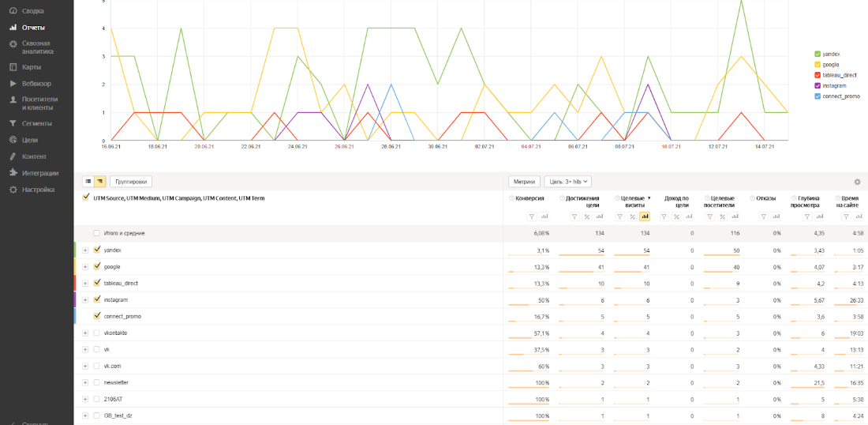
Task: Click the filter icon under Конверсия column
Action: coord(531,216)
